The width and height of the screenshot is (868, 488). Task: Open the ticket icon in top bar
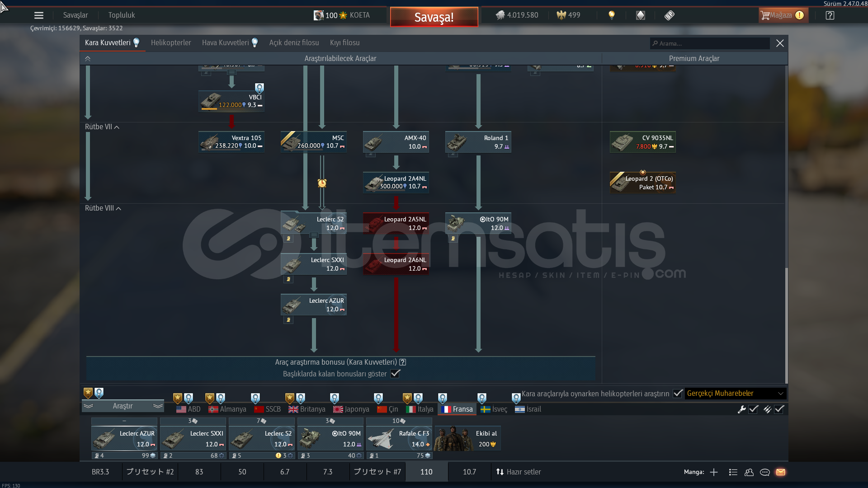pyautogui.click(x=670, y=15)
